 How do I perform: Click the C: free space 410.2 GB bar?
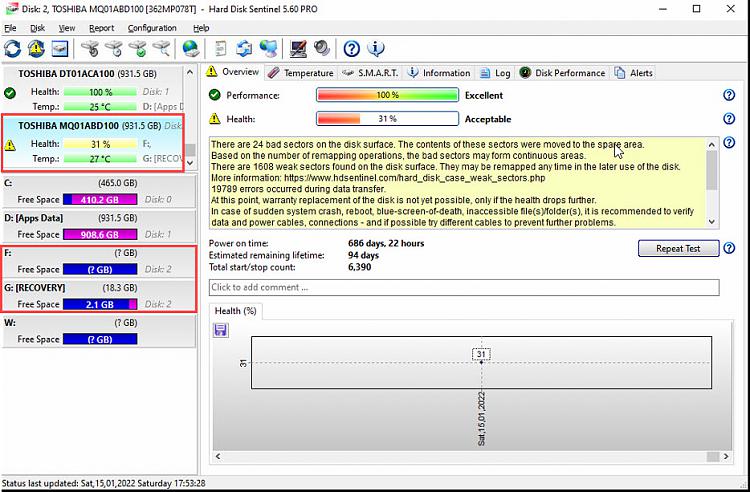tap(100, 200)
